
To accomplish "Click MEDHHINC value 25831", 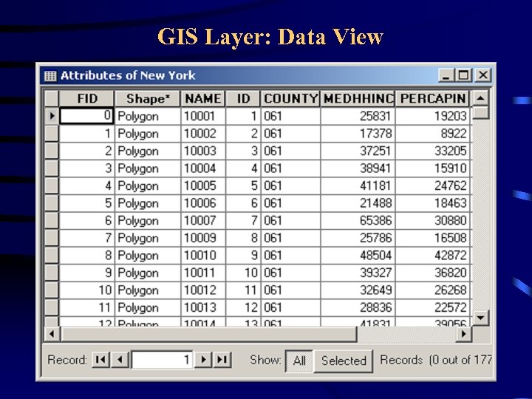I will click(358, 117).
